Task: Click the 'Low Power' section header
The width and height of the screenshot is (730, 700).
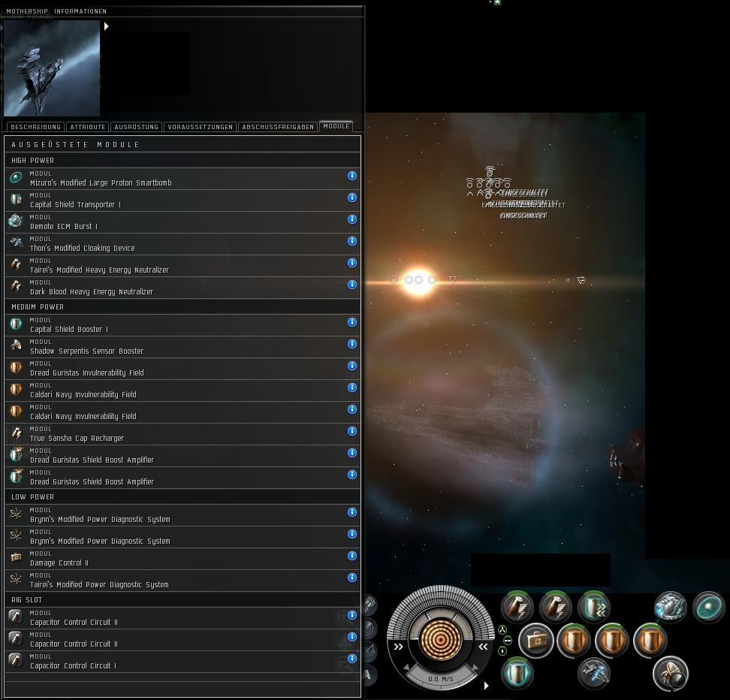Action: pos(182,497)
